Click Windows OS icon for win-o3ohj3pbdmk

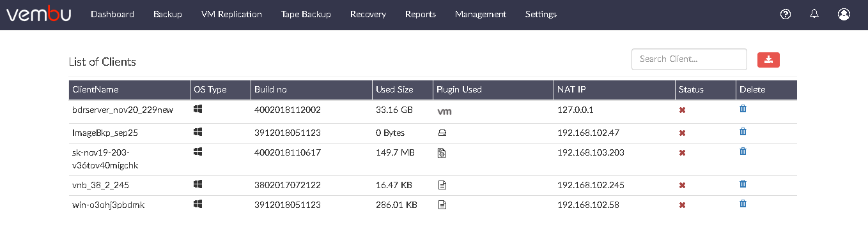[x=198, y=204]
